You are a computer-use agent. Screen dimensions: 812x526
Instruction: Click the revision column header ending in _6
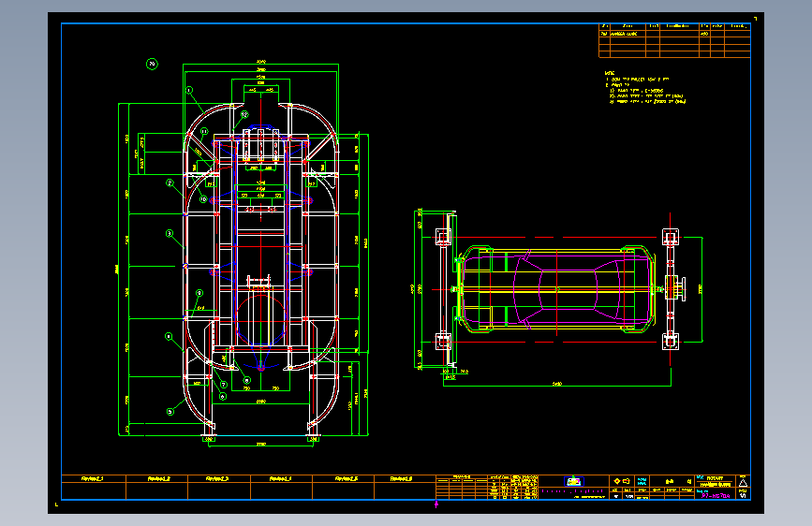coord(401,478)
